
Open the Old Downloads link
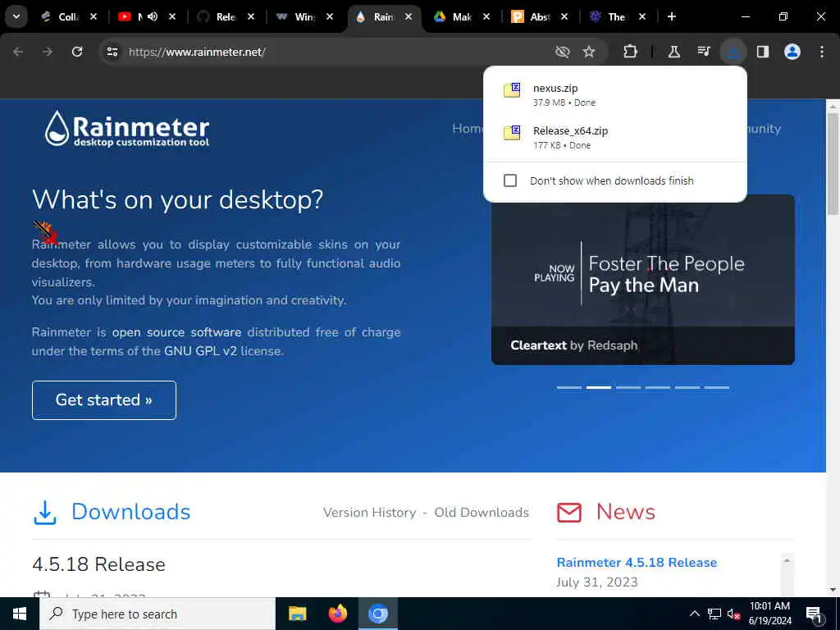482,513
